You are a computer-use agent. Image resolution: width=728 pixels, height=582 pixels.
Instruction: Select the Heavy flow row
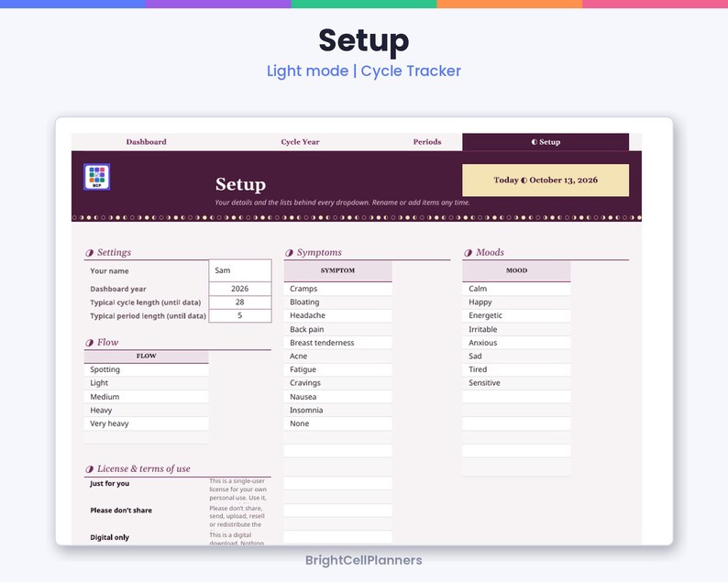(x=147, y=411)
